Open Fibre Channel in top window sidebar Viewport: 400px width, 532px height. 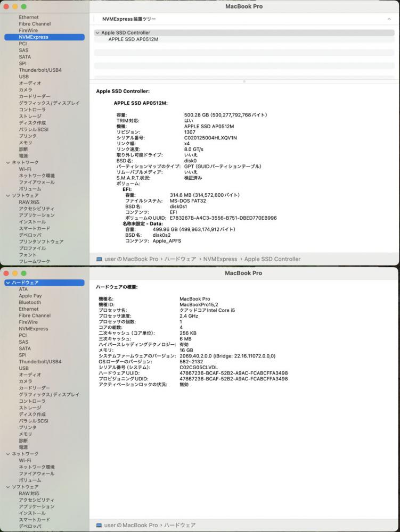pos(35,24)
